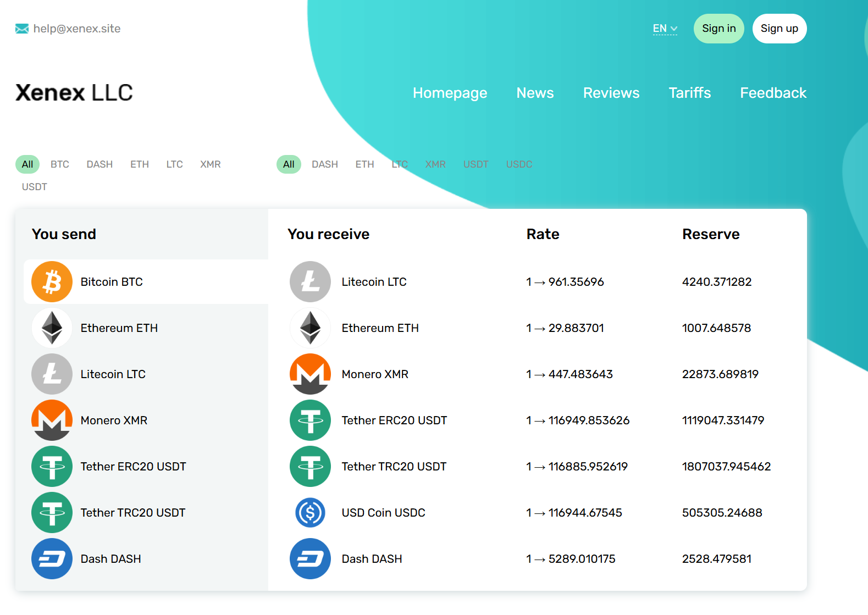868x615 pixels.
Task: Select the All filter for receive currencies
Action: pyautogui.click(x=289, y=164)
